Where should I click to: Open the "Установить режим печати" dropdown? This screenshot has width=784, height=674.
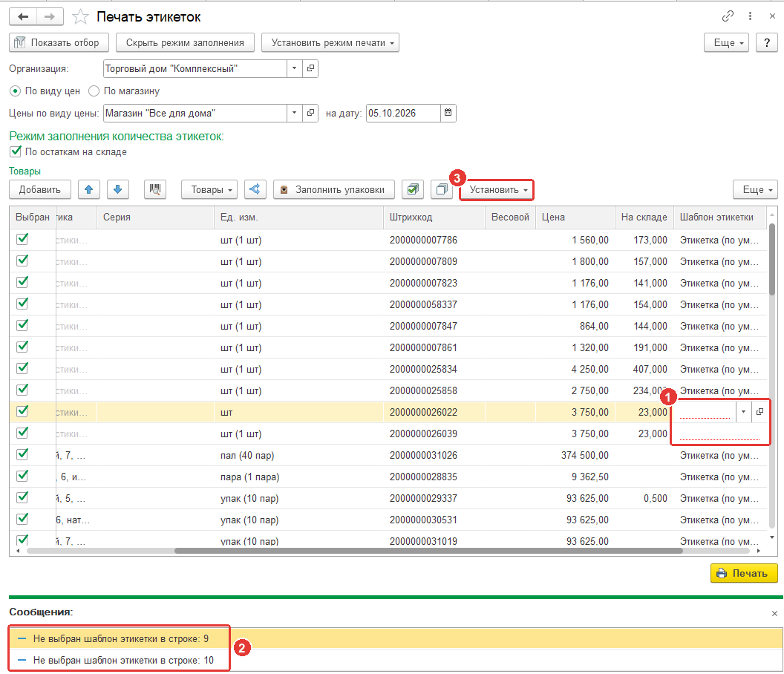(x=330, y=42)
